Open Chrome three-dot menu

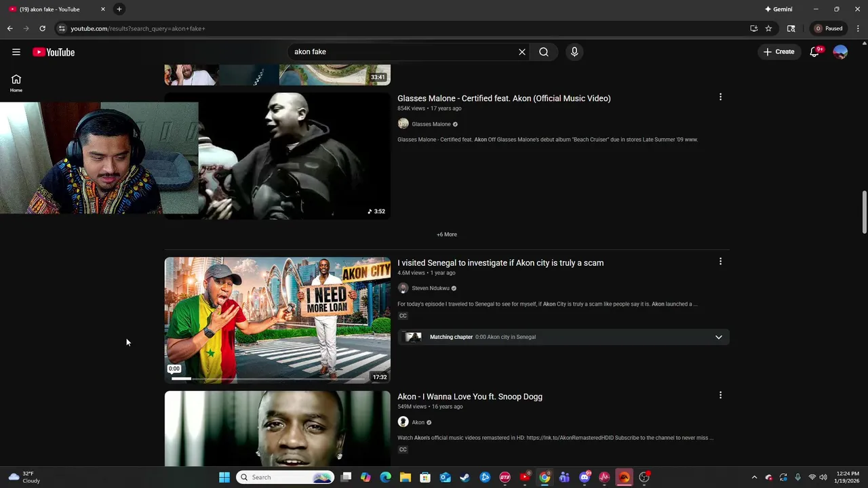point(858,28)
